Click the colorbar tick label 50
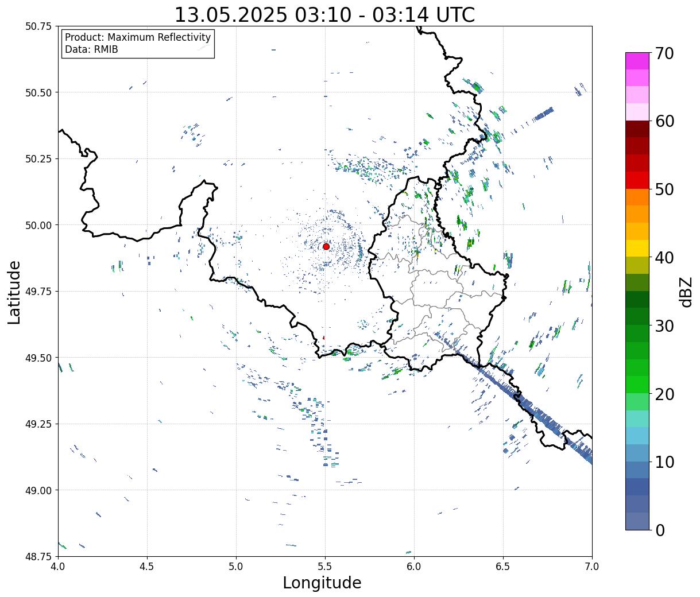This screenshot has height=597, width=700. click(664, 189)
